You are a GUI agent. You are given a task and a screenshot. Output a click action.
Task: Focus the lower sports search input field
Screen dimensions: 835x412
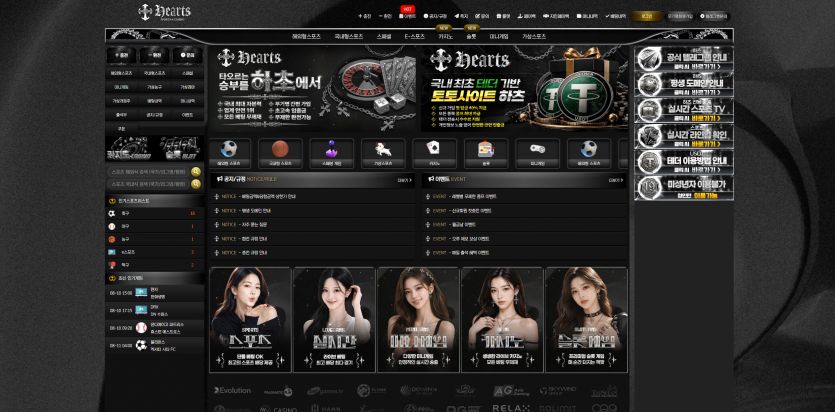point(149,184)
